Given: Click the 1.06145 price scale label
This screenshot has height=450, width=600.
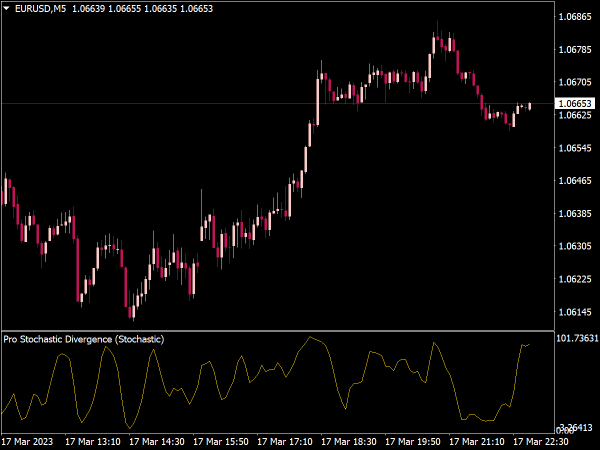Looking at the screenshot, I should tap(575, 312).
